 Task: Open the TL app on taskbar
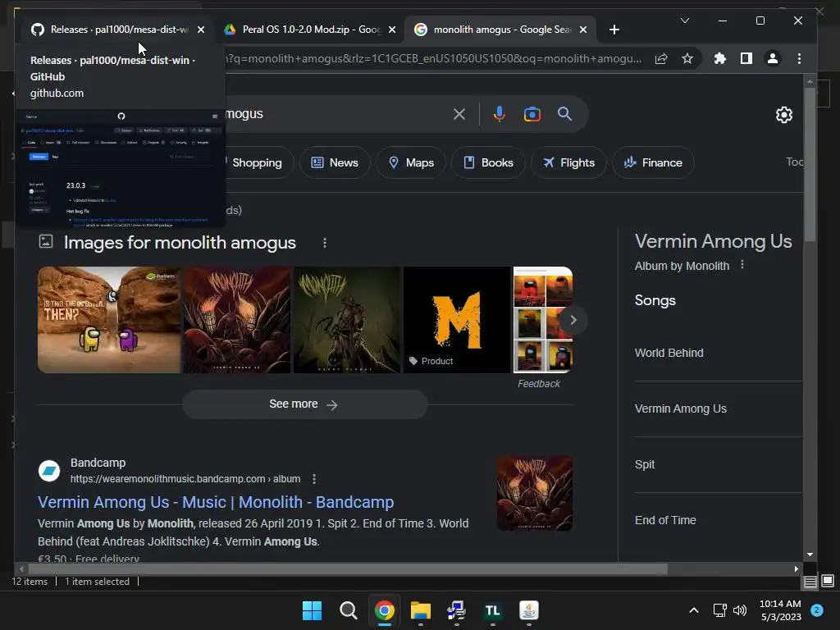(492, 610)
